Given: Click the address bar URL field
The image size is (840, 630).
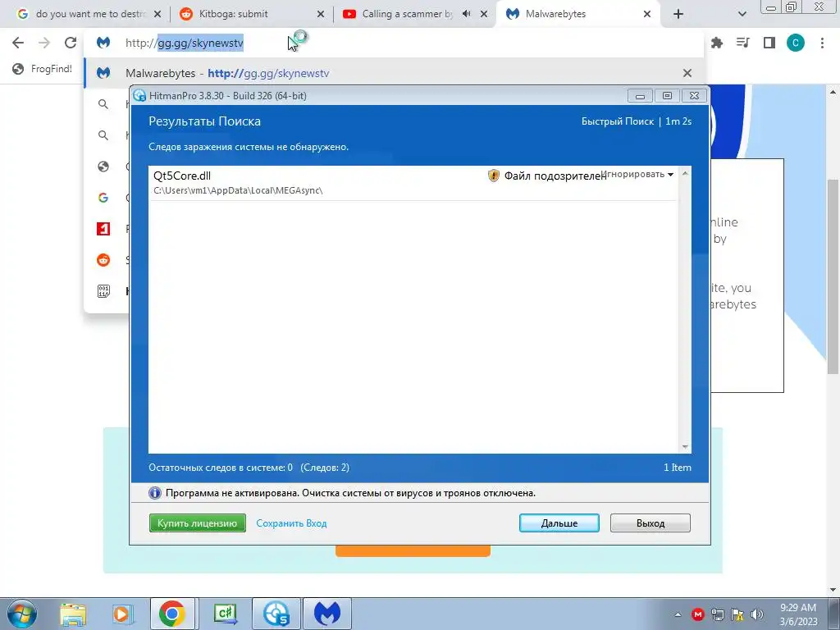Looking at the screenshot, I should [x=394, y=43].
